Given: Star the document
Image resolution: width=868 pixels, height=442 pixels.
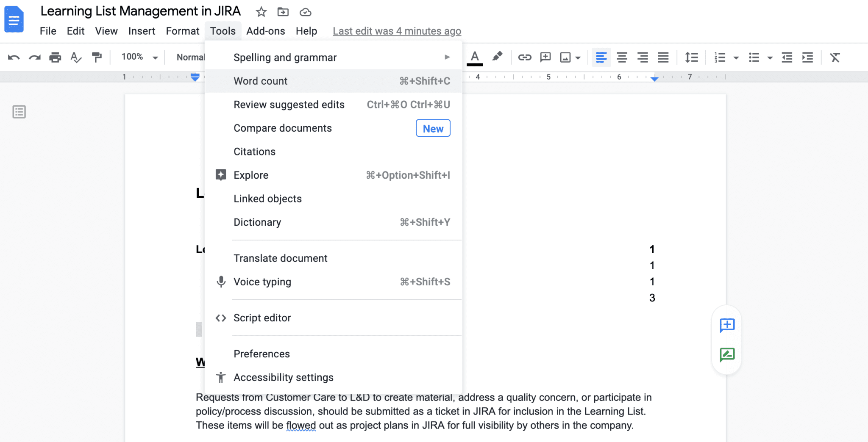Looking at the screenshot, I should click(261, 12).
